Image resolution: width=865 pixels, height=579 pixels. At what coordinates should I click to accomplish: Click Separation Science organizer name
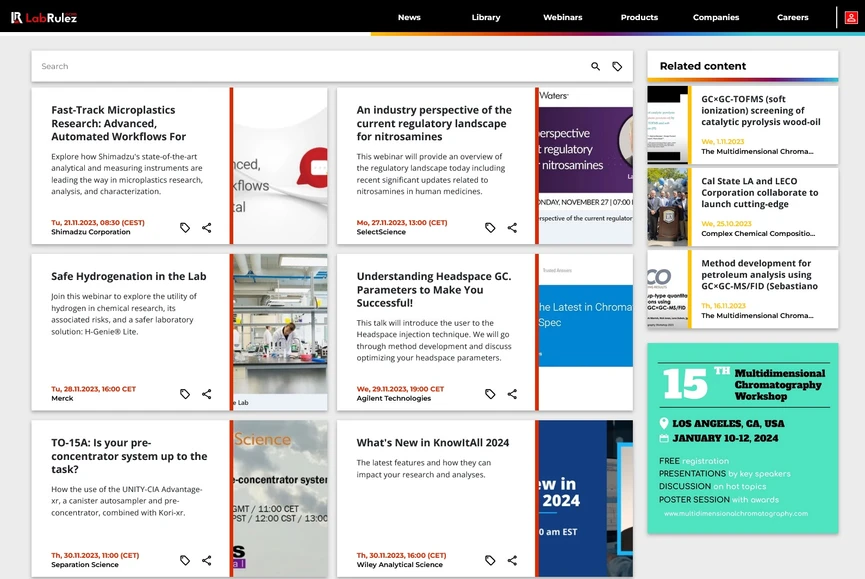(84, 565)
